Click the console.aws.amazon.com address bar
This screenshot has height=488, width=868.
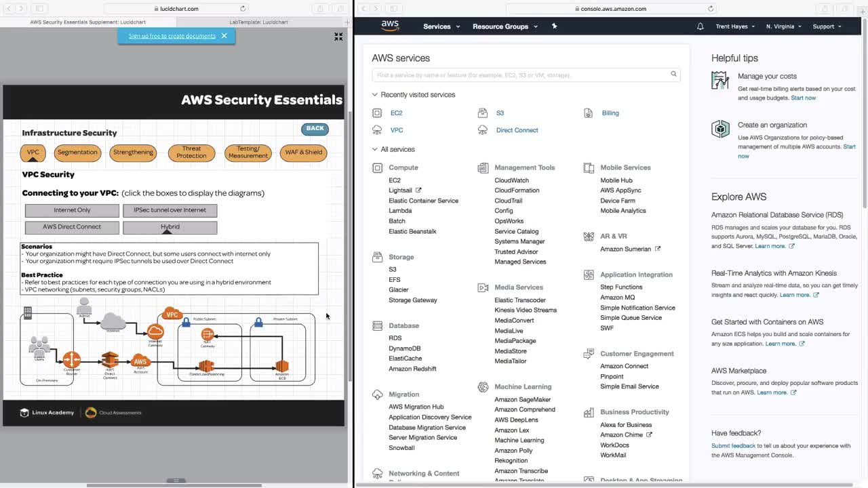610,9
